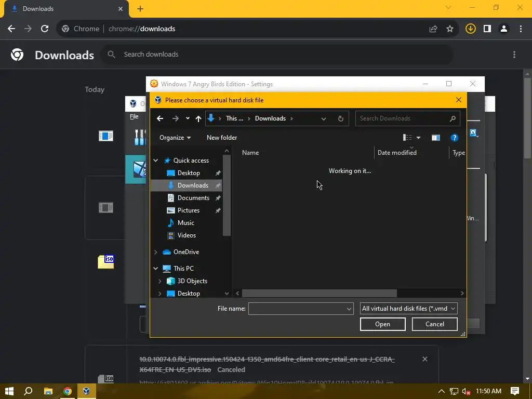Click the Search downloads field in Chrome
Viewport: 532px width, 399px height.
click(x=277, y=54)
